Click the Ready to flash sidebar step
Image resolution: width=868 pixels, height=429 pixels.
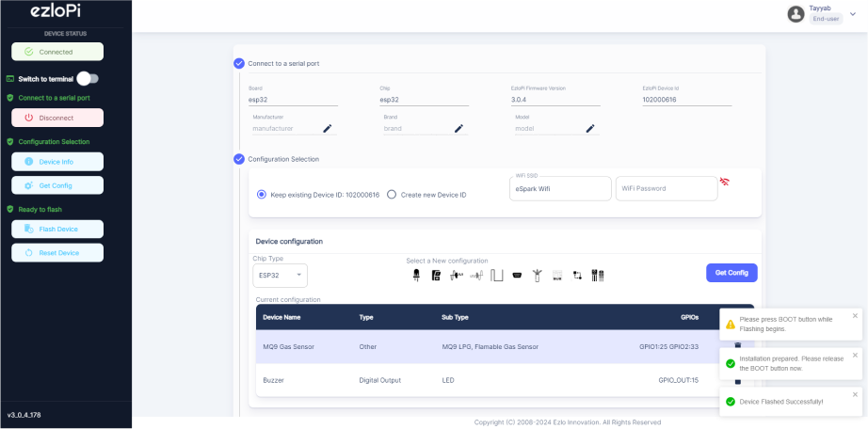40,209
